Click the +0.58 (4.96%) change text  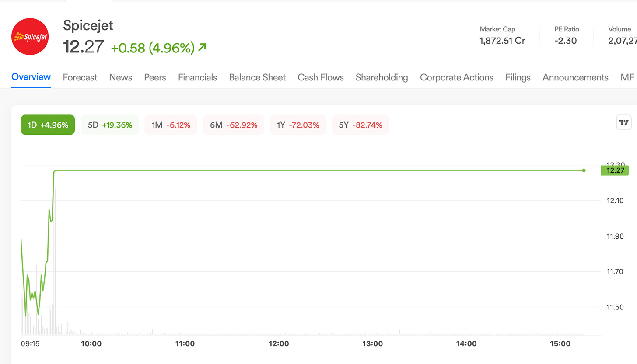click(153, 48)
